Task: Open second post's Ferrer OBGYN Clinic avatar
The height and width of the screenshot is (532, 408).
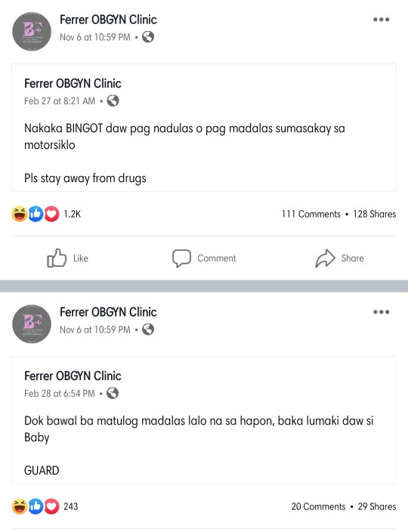Action: coord(32,324)
